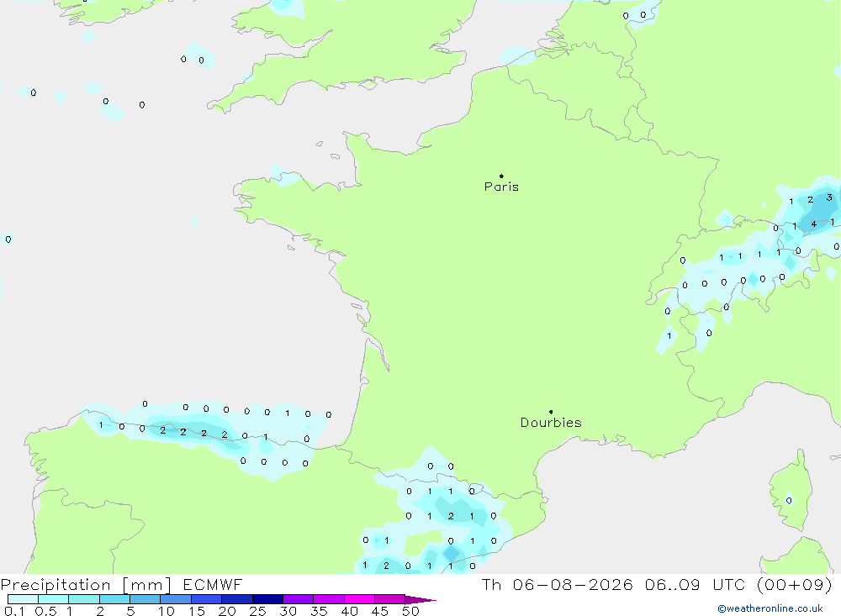This screenshot has width=841, height=616.
Task: Pick the 20–25 mm dark blue swatch
Action: pyautogui.click(x=237, y=599)
